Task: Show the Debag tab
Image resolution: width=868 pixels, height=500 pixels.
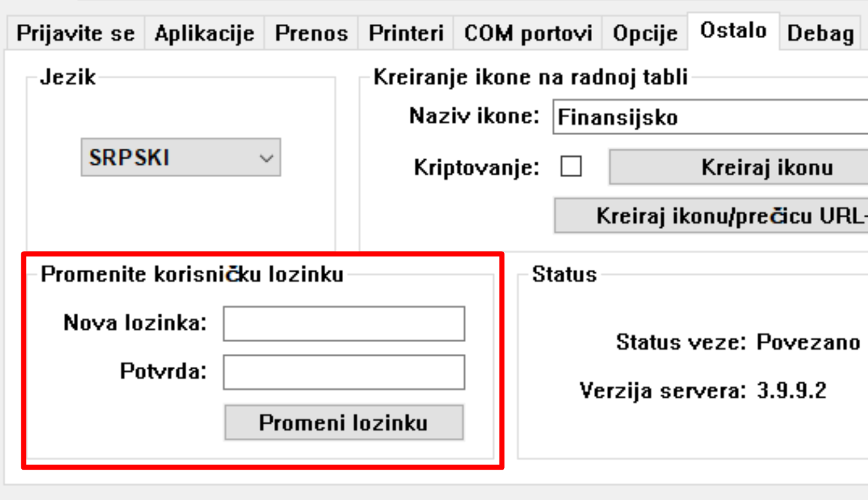Action: click(821, 34)
